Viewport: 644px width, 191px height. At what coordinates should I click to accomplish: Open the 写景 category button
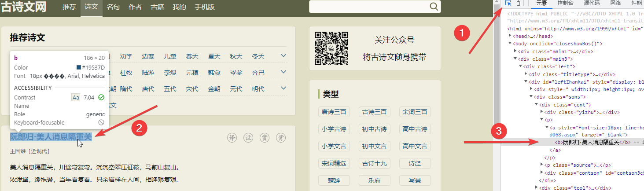click(415, 180)
